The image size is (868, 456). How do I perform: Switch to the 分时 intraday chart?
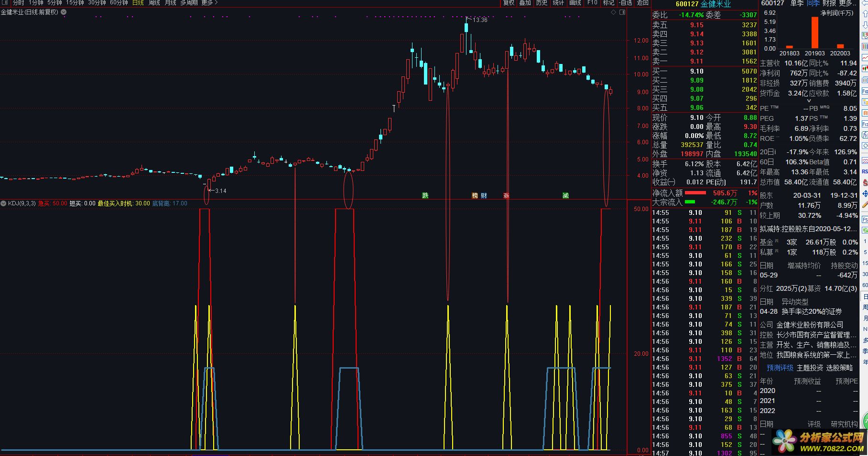pos(18,3)
